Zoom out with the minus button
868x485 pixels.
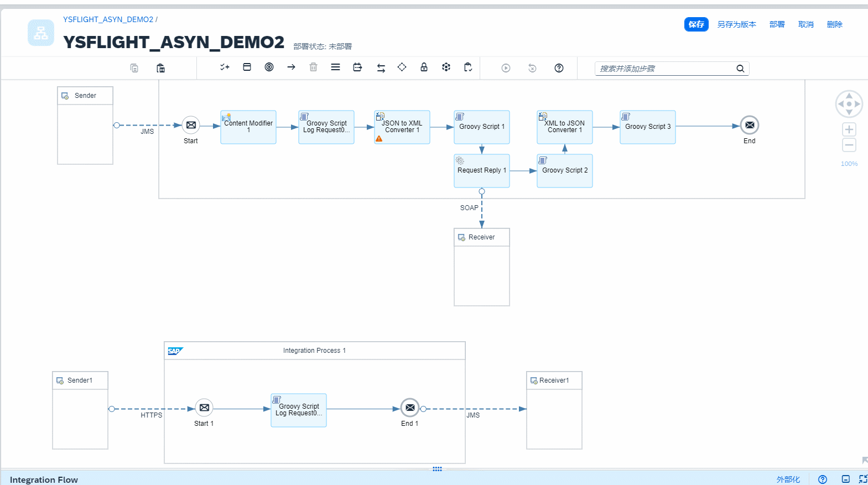pos(849,145)
